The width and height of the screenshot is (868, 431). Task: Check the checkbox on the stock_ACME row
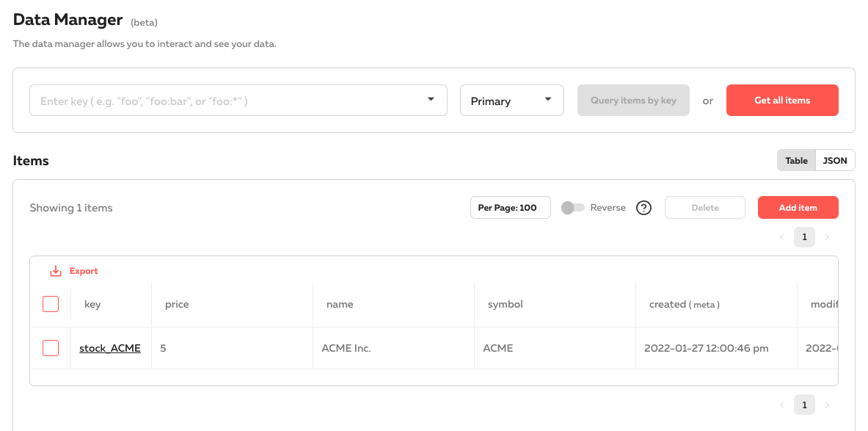[51, 347]
